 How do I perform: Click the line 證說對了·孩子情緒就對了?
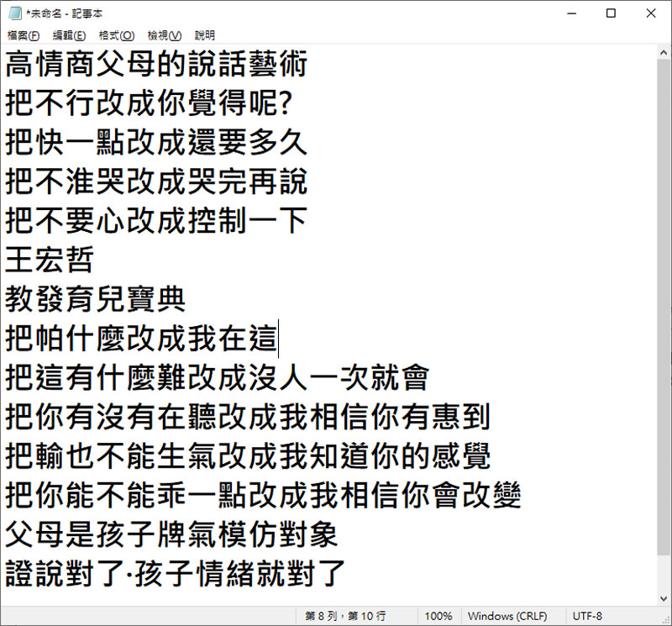tap(175, 574)
